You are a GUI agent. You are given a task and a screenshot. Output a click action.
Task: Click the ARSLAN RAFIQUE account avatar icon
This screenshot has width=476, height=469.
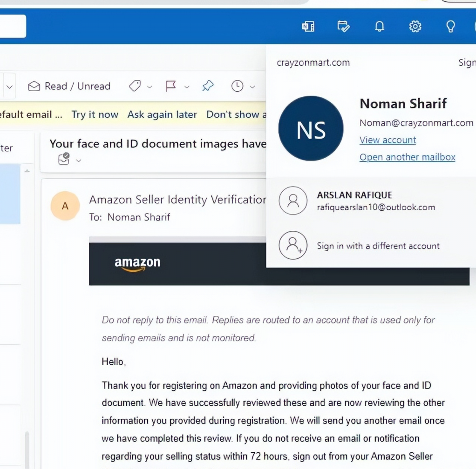click(293, 201)
